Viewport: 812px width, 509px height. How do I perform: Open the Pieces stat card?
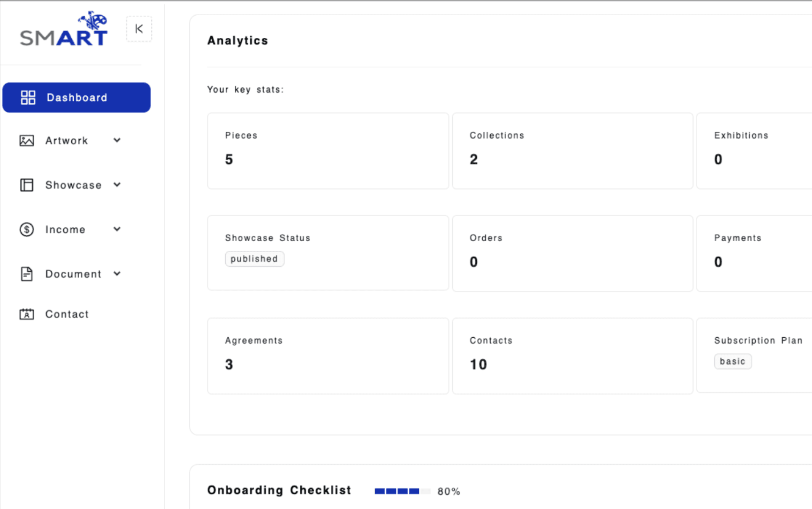pyautogui.click(x=328, y=151)
